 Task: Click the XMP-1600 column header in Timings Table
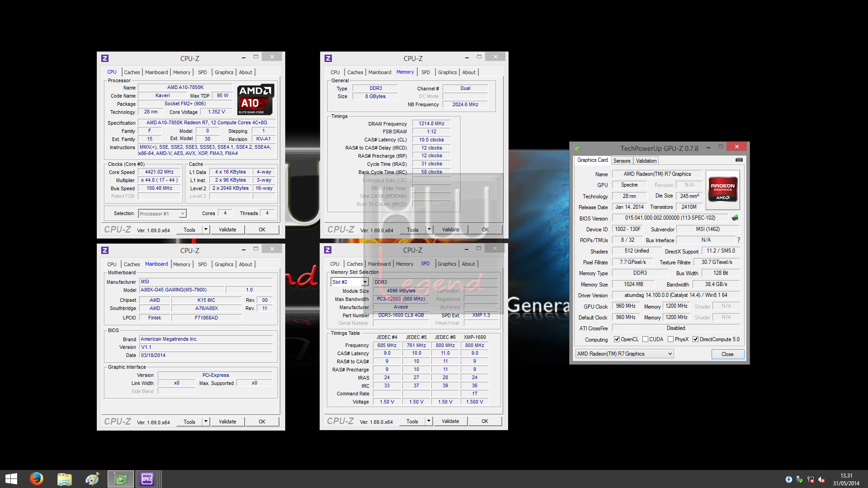pos(475,337)
